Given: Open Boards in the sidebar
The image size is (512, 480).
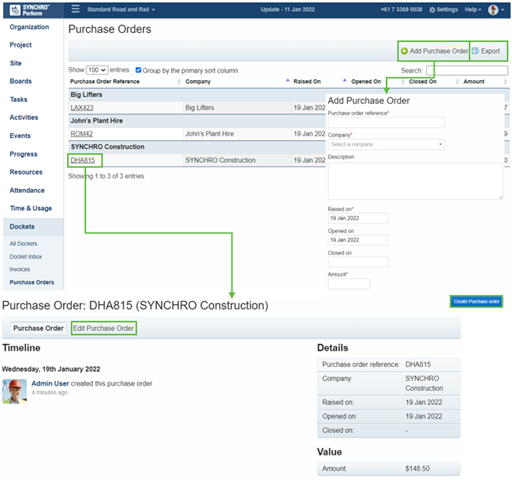Looking at the screenshot, I should click(x=21, y=81).
